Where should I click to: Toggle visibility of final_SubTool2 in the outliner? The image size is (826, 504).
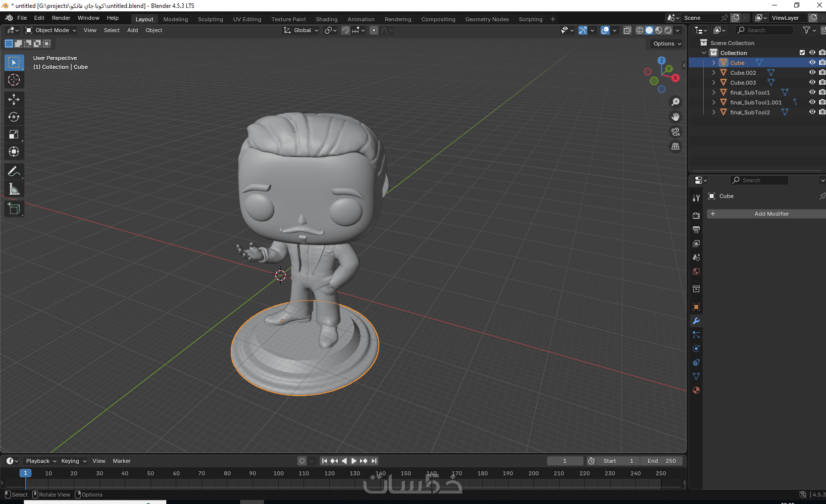click(812, 112)
